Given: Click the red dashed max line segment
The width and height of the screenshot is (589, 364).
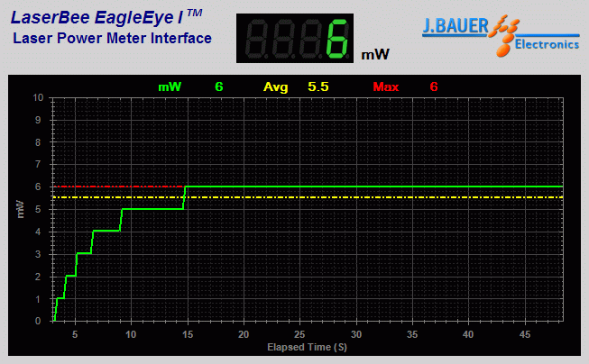Looking at the screenshot, I should click(119, 187).
